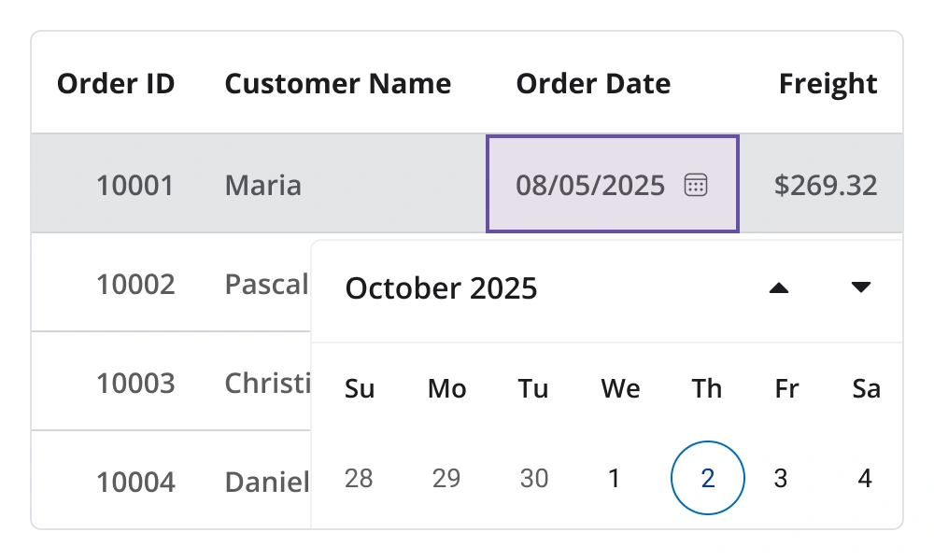Pick October 1 from the date picker
This screenshot has height=560, width=934.
click(x=614, y=478)
